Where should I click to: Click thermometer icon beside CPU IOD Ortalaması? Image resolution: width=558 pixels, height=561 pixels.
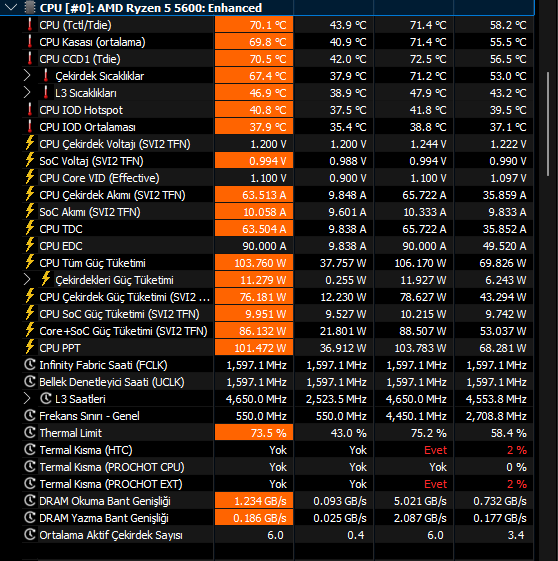(30, 126)
